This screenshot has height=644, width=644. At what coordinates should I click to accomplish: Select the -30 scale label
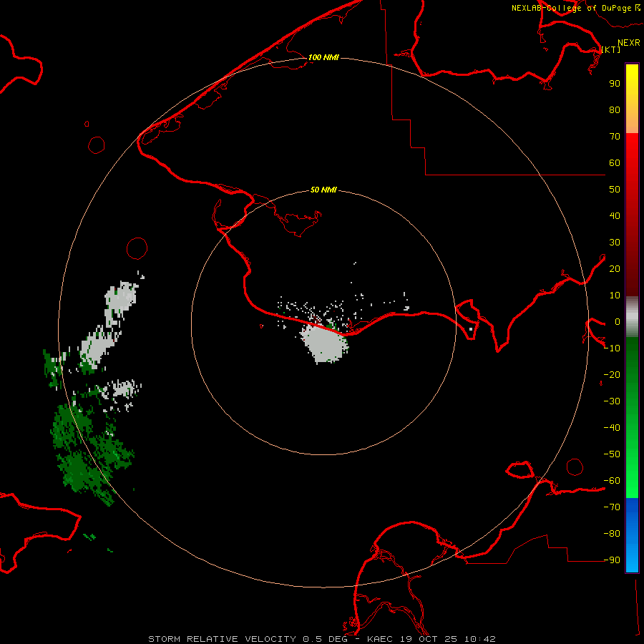(x=612, y=401)
